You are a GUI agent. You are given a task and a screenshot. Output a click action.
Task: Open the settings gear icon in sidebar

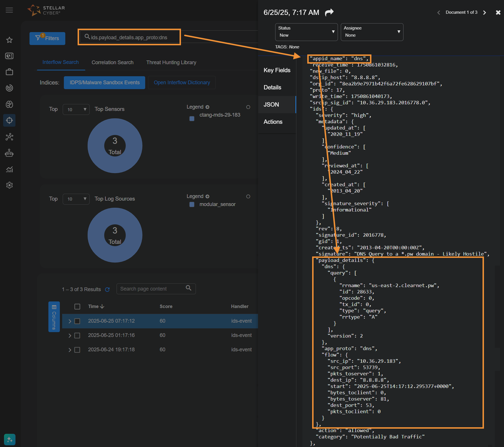tap(9, 185)
